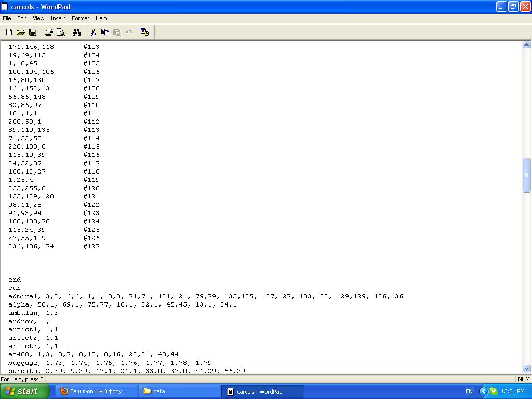Click the scroll down arrow of the scrollbar

click(x=526, y=368)
